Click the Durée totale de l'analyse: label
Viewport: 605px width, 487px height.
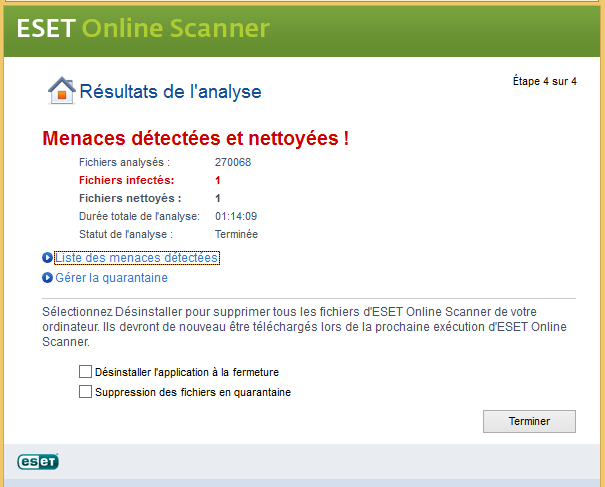pyautogui.click(x=139, y=216)
